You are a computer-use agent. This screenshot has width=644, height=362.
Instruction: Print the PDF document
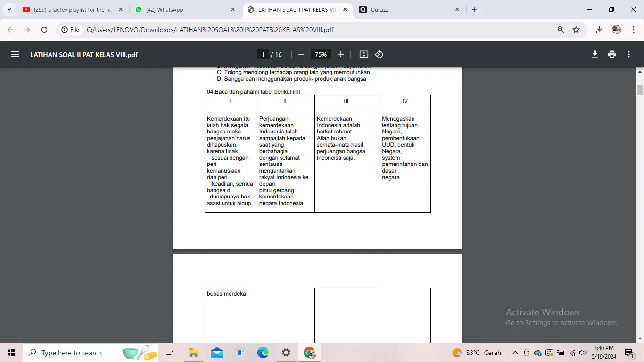coord(612,54)
